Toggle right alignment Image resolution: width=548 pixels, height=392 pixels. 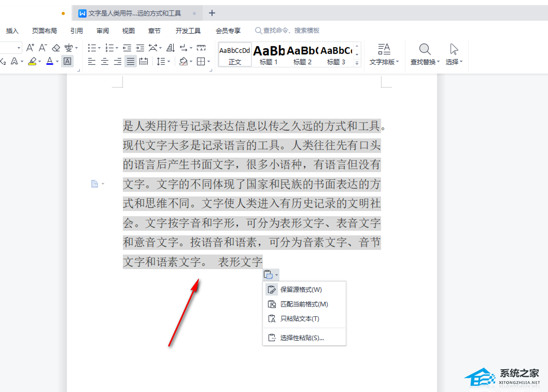117,62
